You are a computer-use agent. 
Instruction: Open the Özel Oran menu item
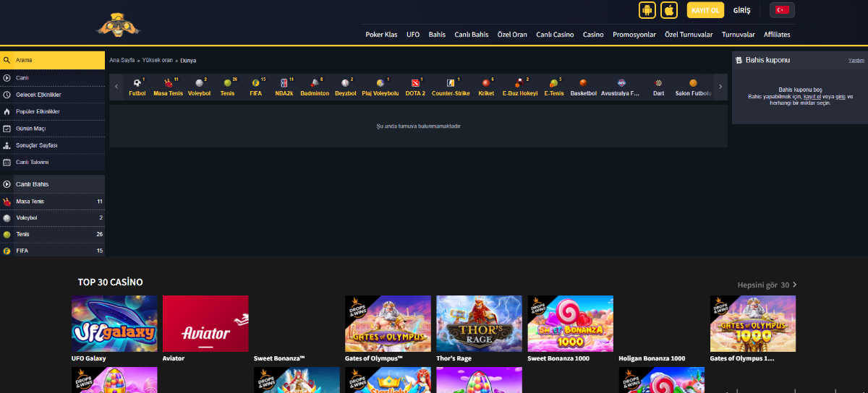(512, 35)
